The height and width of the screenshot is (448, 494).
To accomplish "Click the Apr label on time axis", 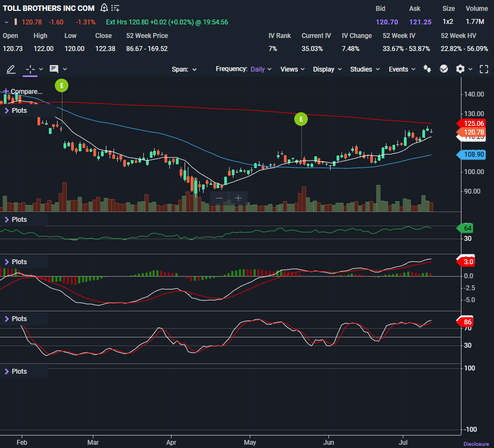I will (171, 443).
